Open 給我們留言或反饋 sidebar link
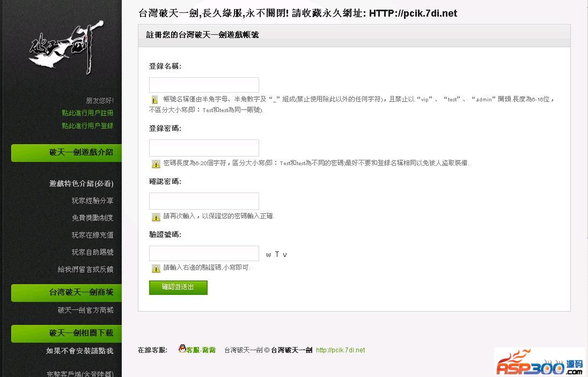This screenshot has height=377, width=588. pyautogui.click(x=85, y=269)
